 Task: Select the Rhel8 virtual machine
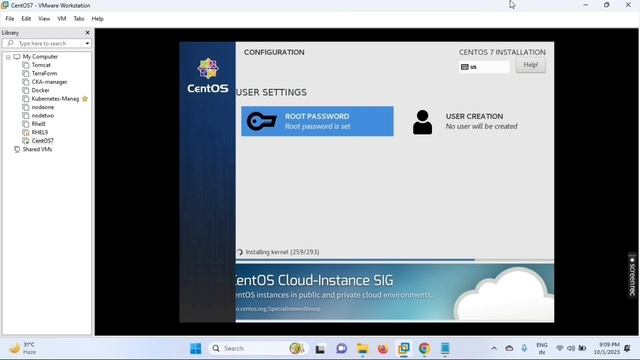point(39,124)
